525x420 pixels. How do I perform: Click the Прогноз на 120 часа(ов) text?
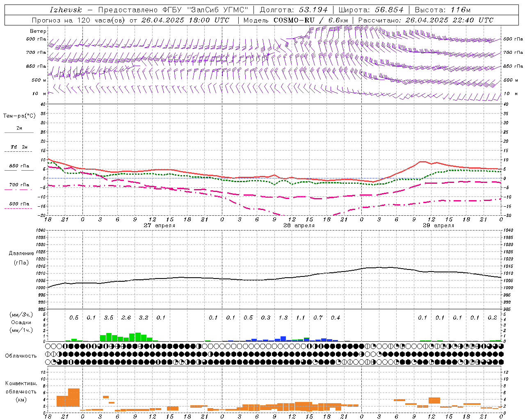79,20
